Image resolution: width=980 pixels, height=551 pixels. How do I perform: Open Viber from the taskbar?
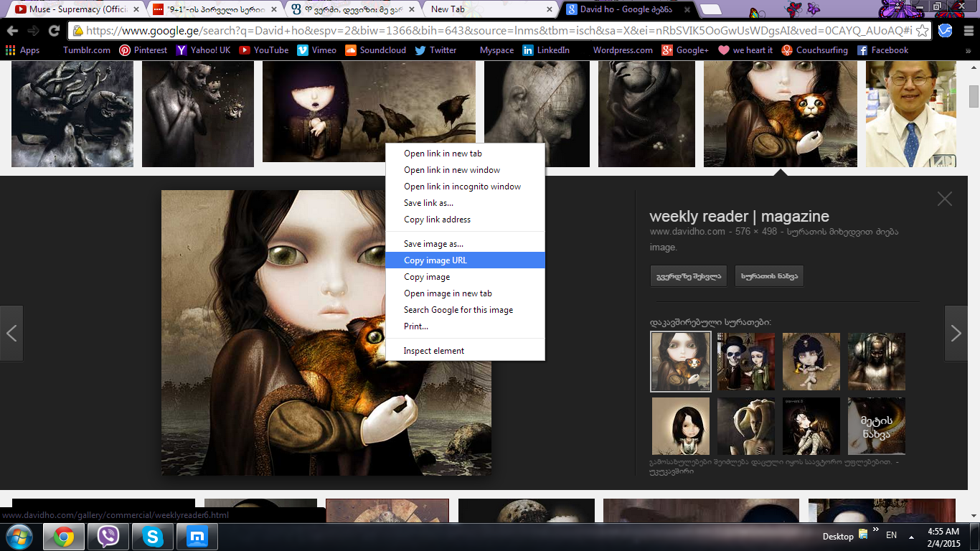[108, 537]
